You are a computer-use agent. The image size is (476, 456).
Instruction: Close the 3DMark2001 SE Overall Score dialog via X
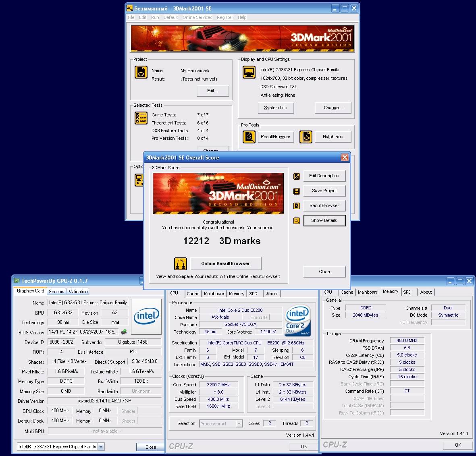pos(345,157)
